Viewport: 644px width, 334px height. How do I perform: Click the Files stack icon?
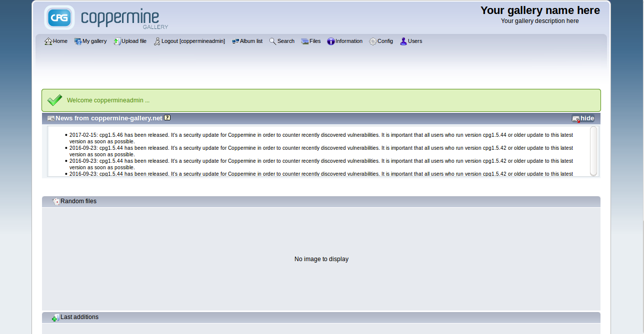pyautogui.click(x=305, y=41)
